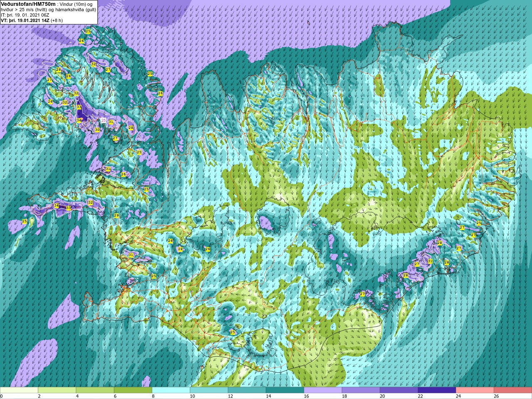Click the legend scale value 26
The image size is (532, 399).
(x=496, y=396)
